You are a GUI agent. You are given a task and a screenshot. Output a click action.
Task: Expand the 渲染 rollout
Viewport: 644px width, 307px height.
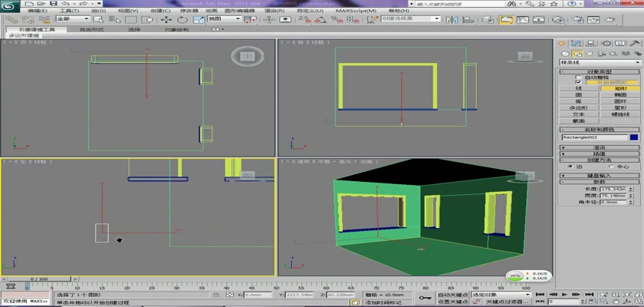pyautogui.click(x=600, y=147)
